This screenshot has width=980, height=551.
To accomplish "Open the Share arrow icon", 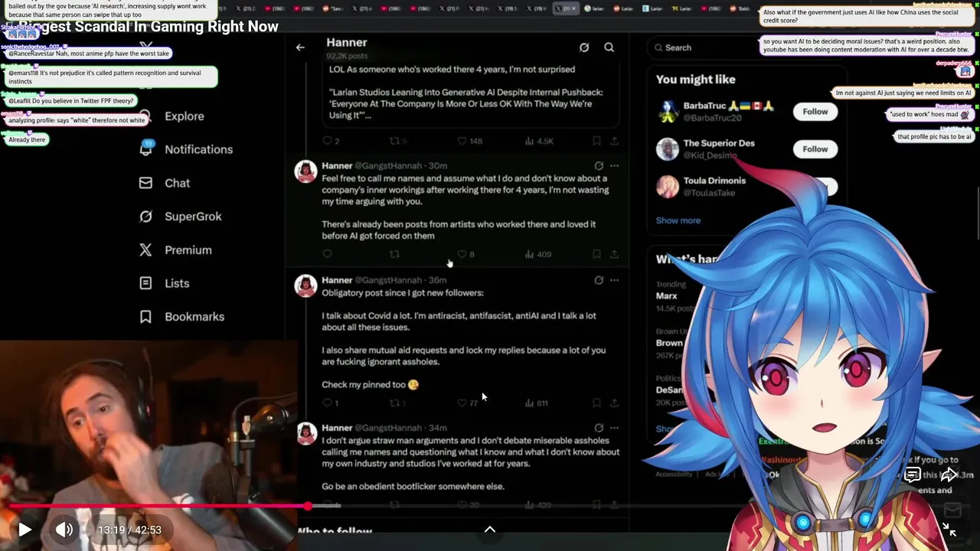I will [949, 474].
